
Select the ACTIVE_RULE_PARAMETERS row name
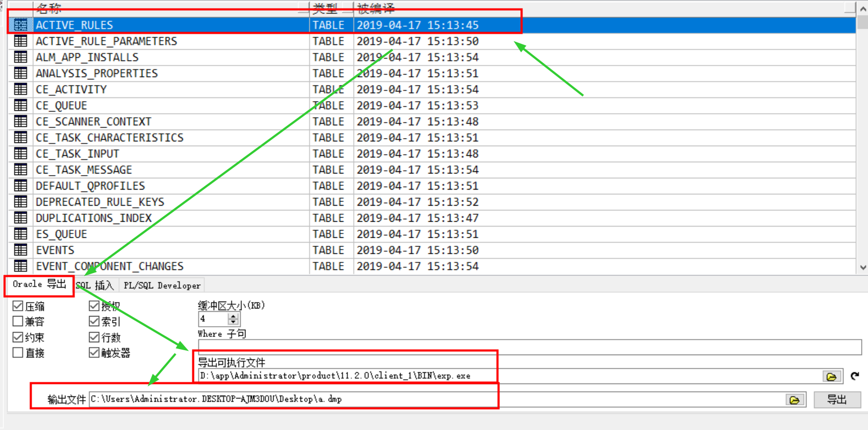106,41
